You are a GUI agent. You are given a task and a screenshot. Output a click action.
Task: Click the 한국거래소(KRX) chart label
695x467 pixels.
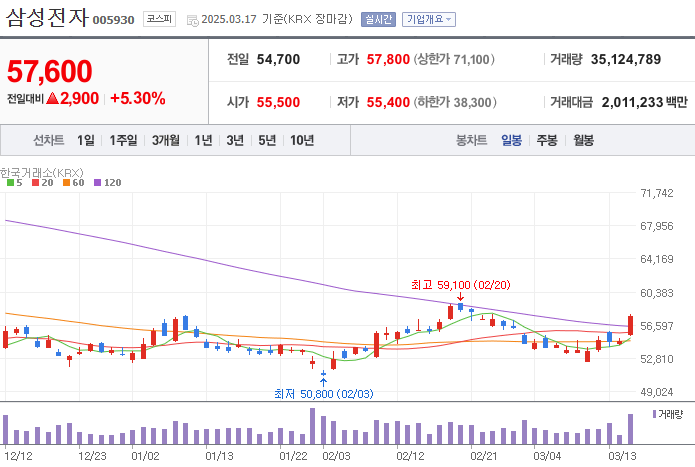[x=42, y=172]
